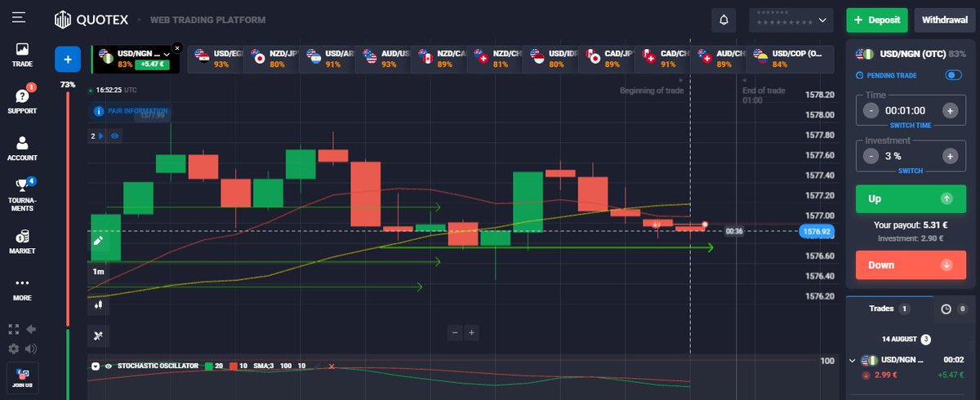This screenshot has height=400, width=980.
Task: Increase investment with plus button
Action: click(950, 156)
